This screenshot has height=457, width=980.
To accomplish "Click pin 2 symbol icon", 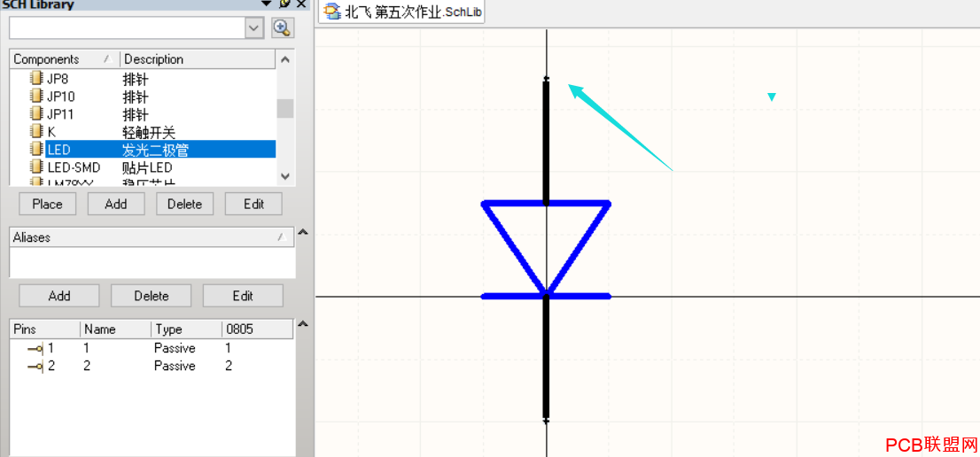I will (x=36, y=366).
